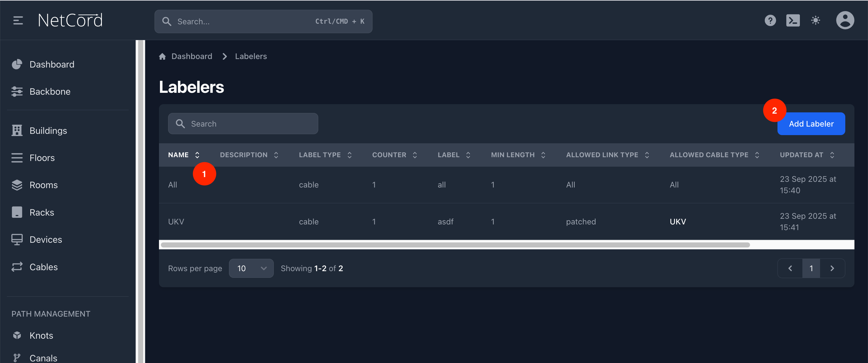Go to next page arrow
The image size is (868, 363).
click(x=832, y=268)
